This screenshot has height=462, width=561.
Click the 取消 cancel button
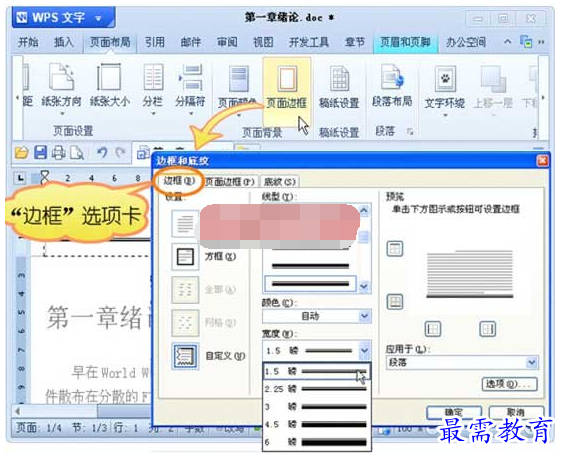tap(516, 412)
